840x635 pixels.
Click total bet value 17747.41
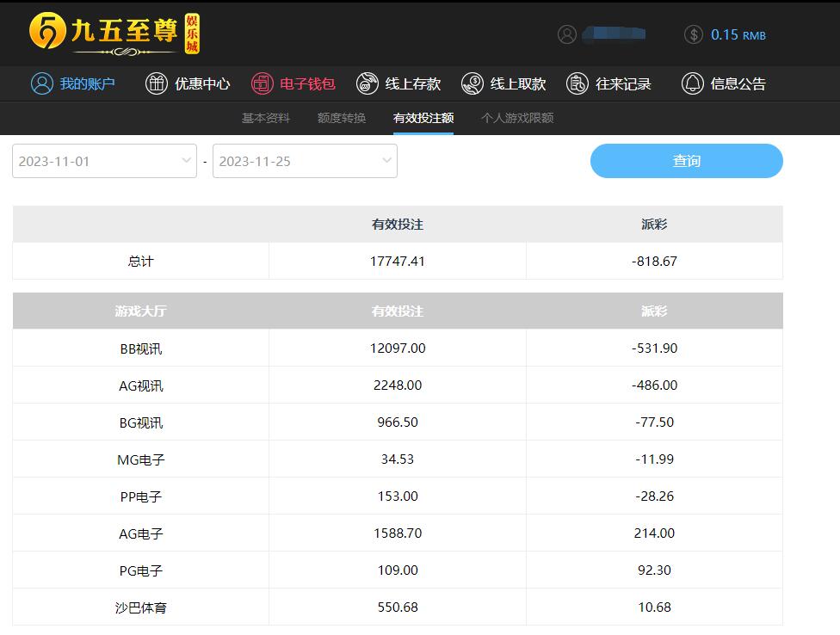[398, 262]
